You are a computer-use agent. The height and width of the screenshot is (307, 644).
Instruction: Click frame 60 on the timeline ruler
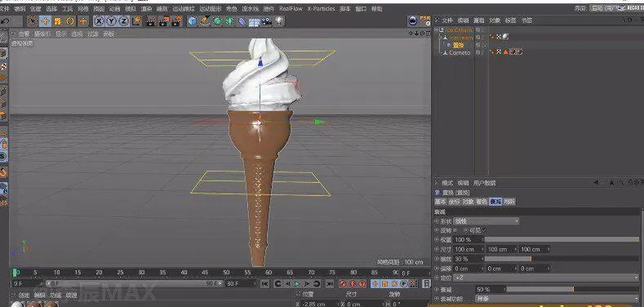[269, 273]
